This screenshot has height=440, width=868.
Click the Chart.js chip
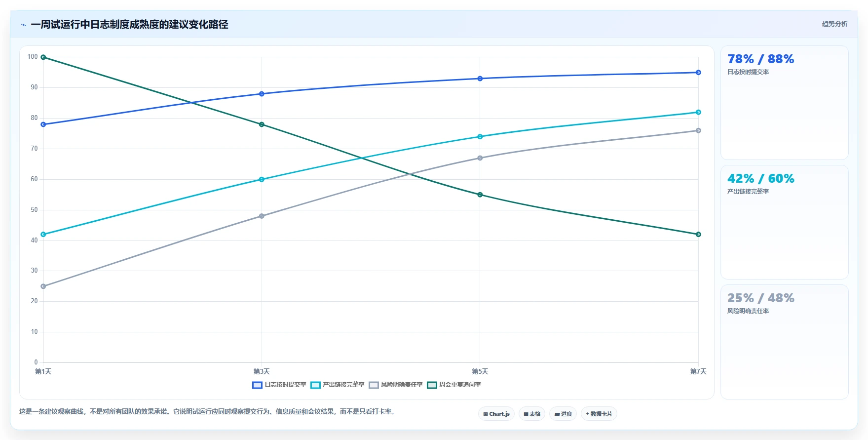click(496, 414)
